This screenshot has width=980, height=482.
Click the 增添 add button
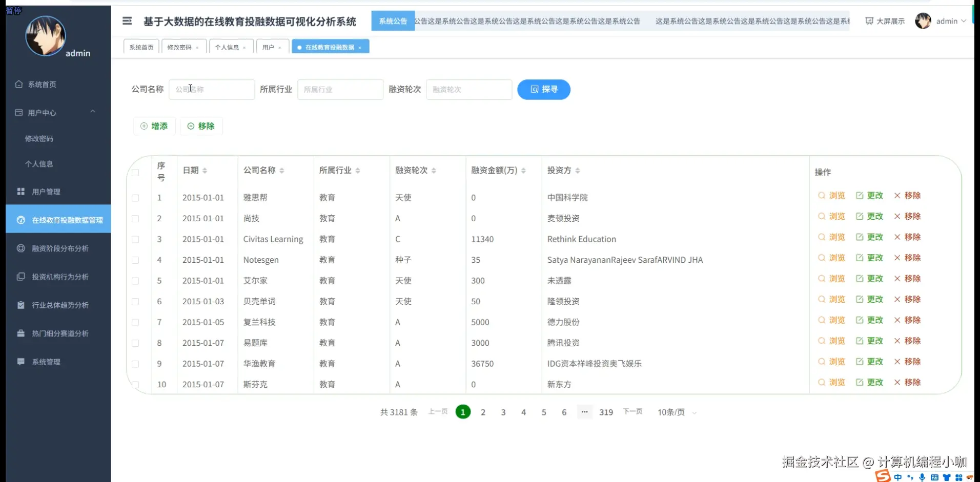(x=154, y=126)
